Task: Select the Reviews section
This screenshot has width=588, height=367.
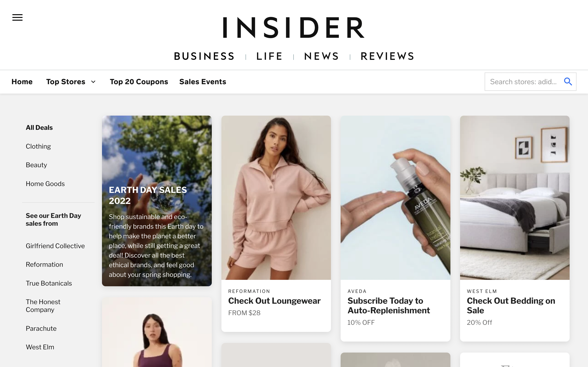Action: point(387,56)
